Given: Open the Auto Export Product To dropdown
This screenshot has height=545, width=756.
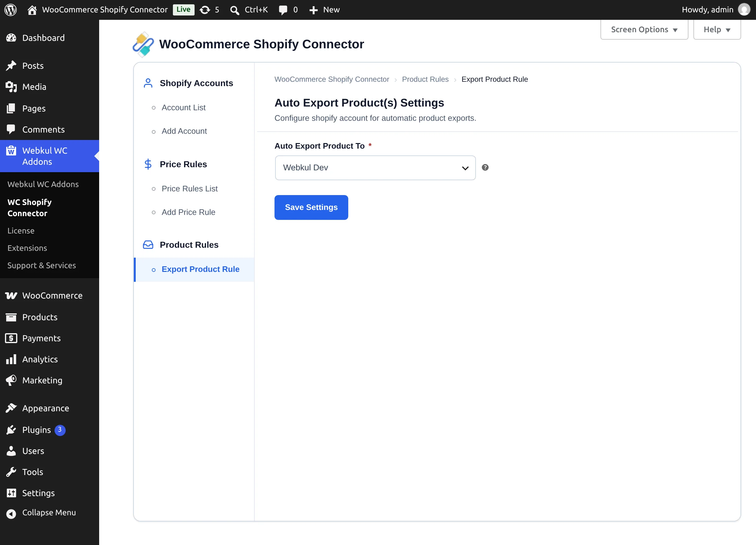Looking at the screenshot, I should tap(375, 168).
